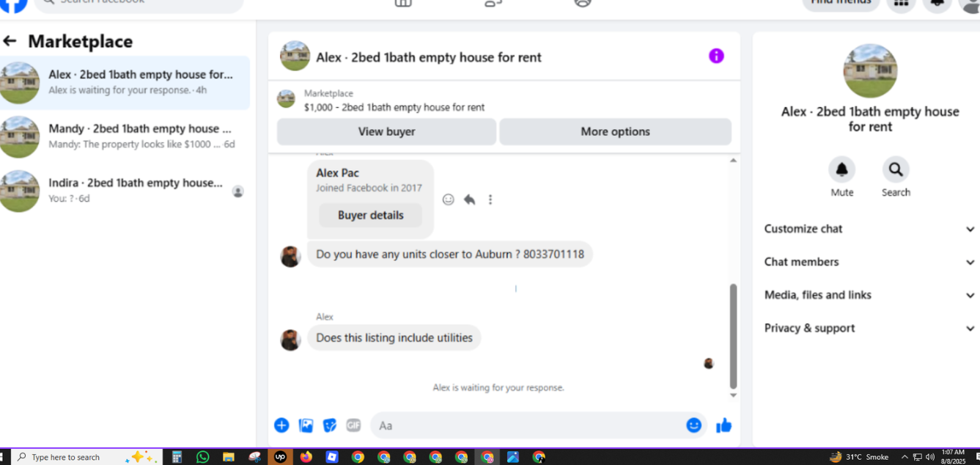Open Mandy conversation in Marketplace list
Screen dimensions: 980x465
[125, 136]
